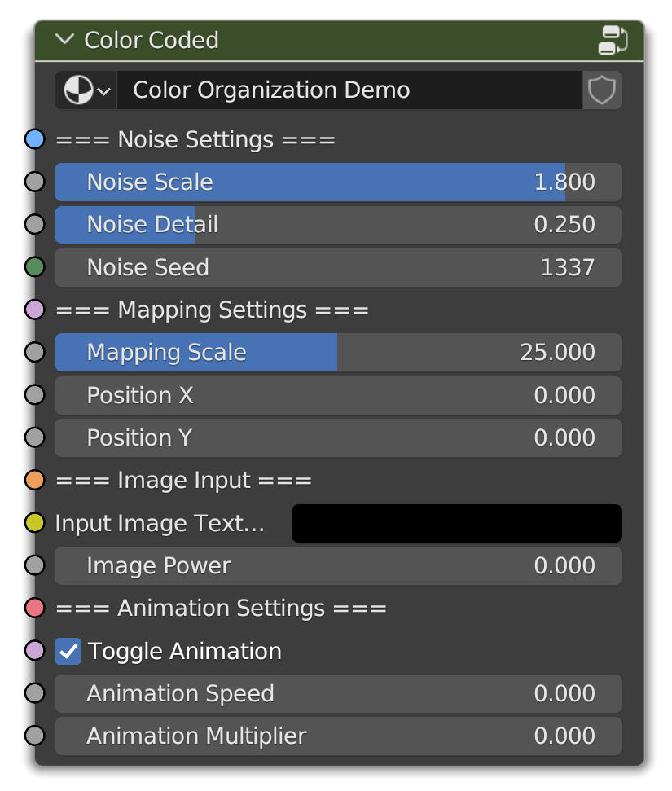This screenshot has width=672, height=791.
Task: Open the node tree browse dropdown
Action: point(86,90)
